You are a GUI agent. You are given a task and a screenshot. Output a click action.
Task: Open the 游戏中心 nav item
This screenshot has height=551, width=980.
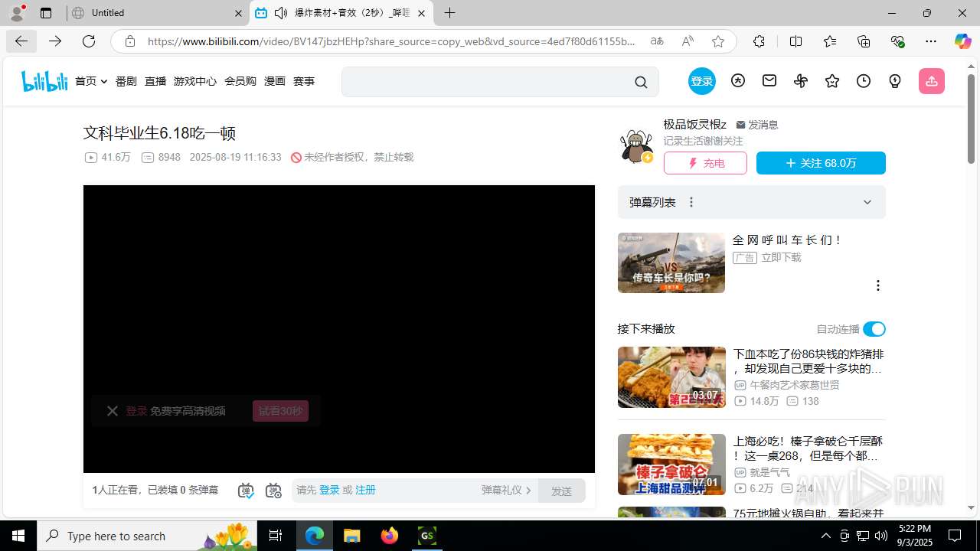[x=195, y=81]
